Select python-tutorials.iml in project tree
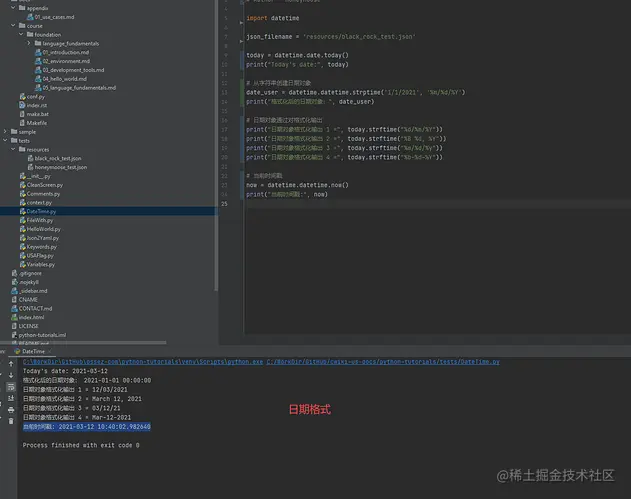The width and height of the screenshot is (631, 499). (42, 335)
